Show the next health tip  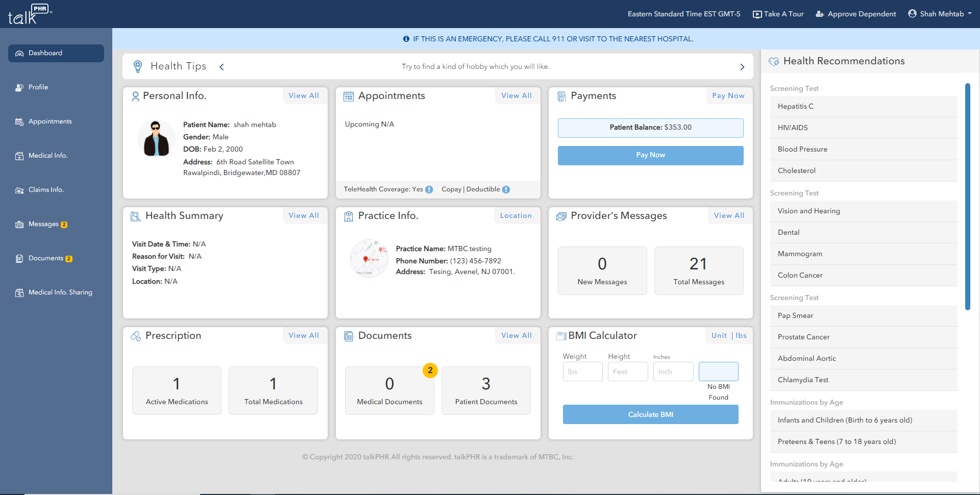(x=742, y=67)
